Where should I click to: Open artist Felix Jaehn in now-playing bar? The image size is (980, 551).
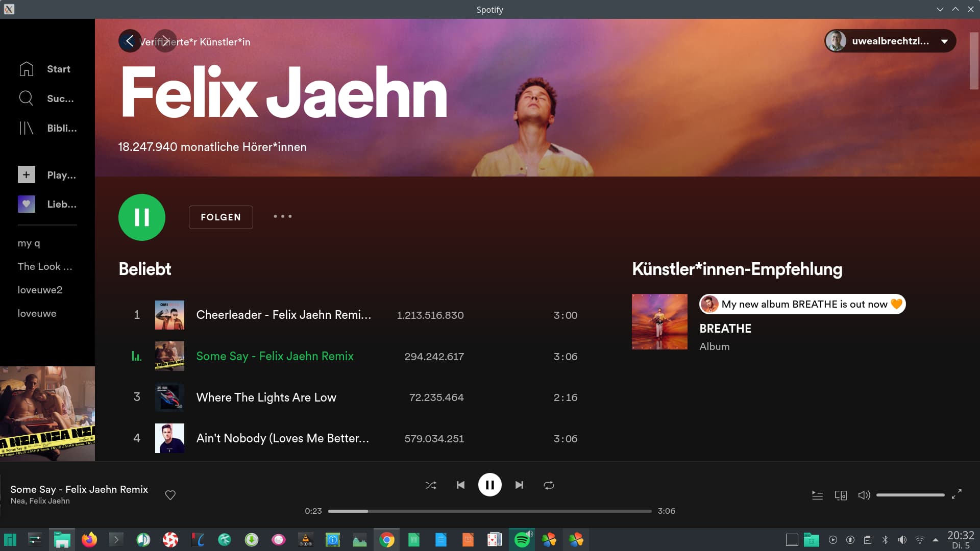pyautogui.click(x=50, y=501)
